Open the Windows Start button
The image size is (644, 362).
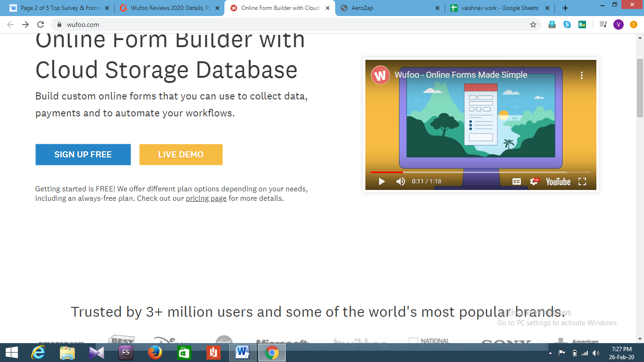(x=11, y=353)
